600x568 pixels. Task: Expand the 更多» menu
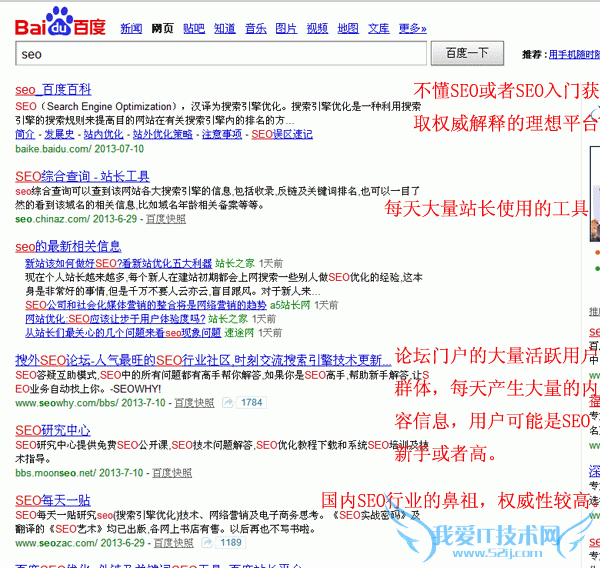(412, 28)
